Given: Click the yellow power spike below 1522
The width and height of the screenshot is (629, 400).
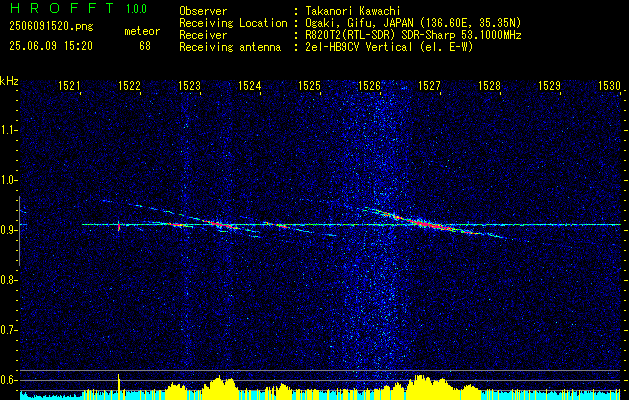Looking at the screenshot, I should coord(119,386).
